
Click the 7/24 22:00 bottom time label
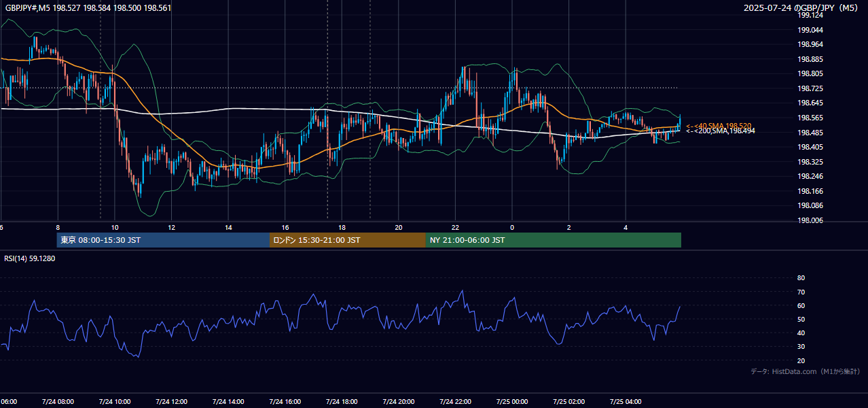pos(454,402)
